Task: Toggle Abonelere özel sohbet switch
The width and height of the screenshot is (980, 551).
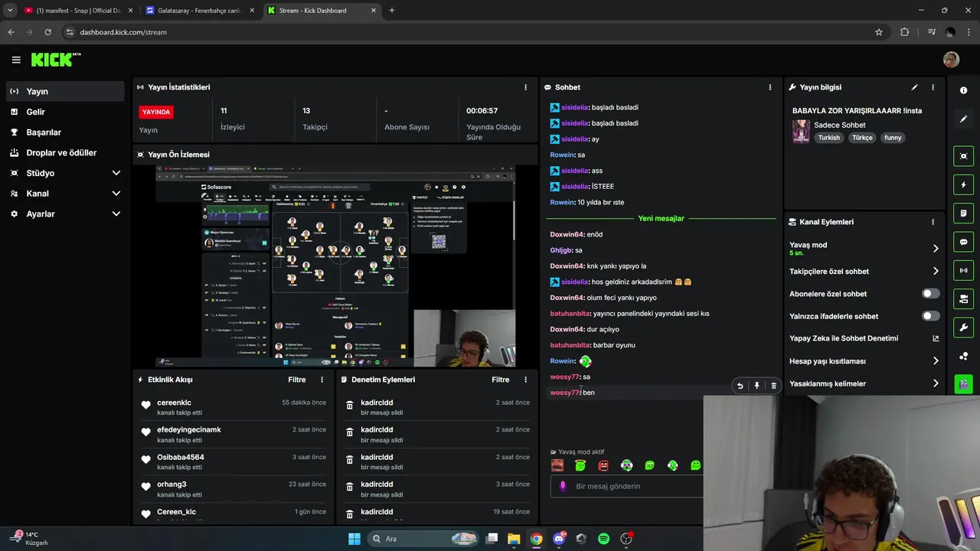Action: click(930, 294)
